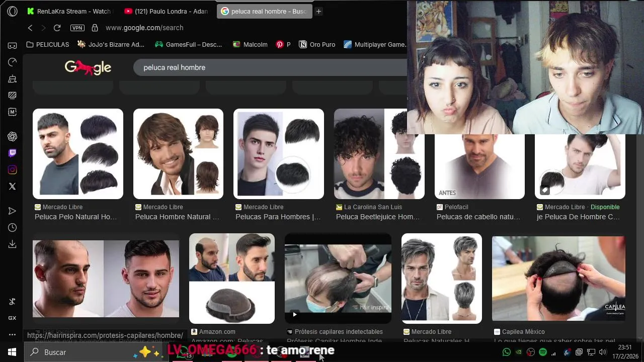Open a new tab with plus button
The image size is (644, 362).
tap(318, 11)
